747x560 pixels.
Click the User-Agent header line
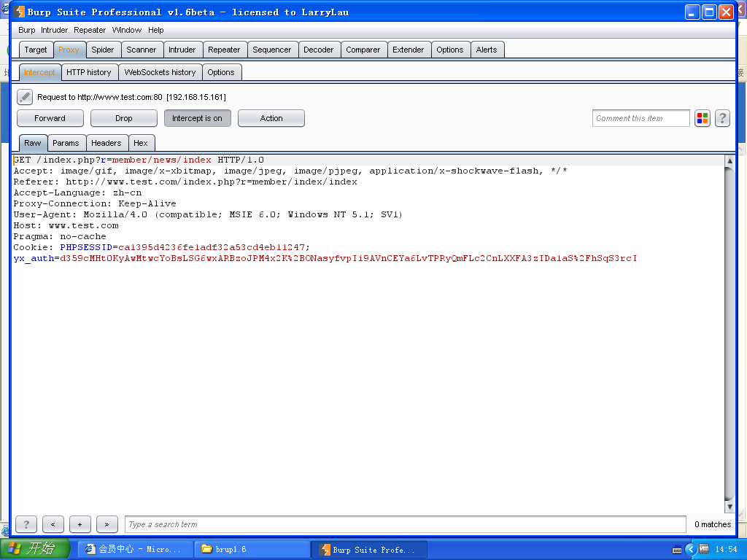coord(208,214)
